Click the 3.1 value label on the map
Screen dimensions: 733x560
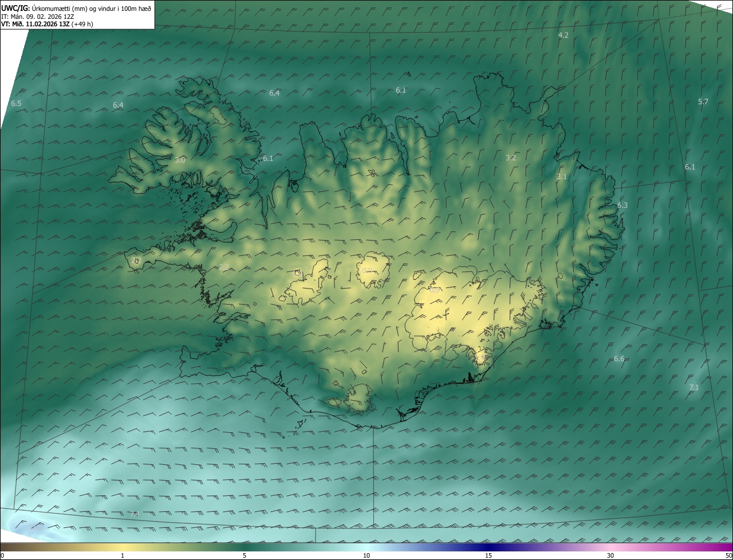point(562,177)
